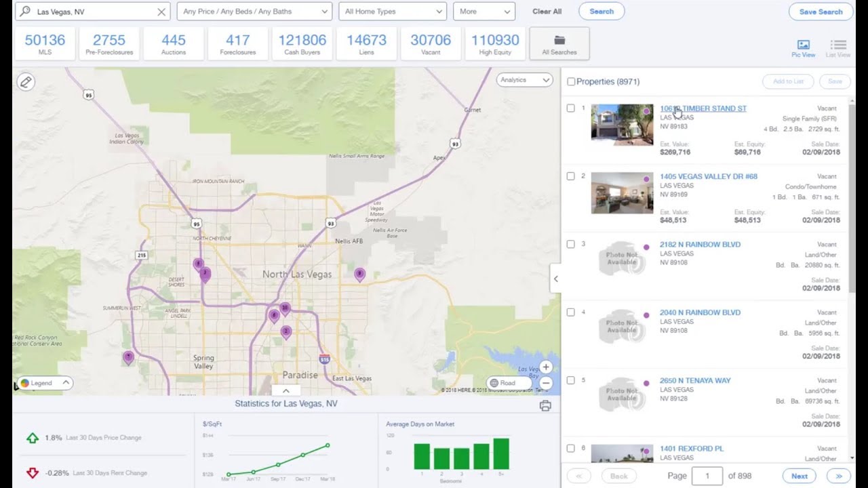Select the 2755 Pre-Foreclosures tab
The image size is (868, 488).
[x=109, y=44]
